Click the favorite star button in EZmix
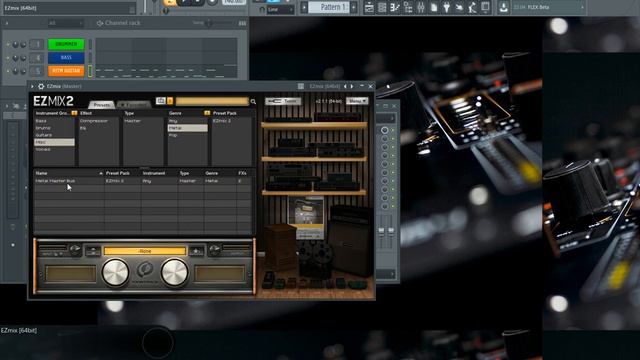The width and height of the screenshot is (640, 360). pyautogui.click(x=196, y=251)
